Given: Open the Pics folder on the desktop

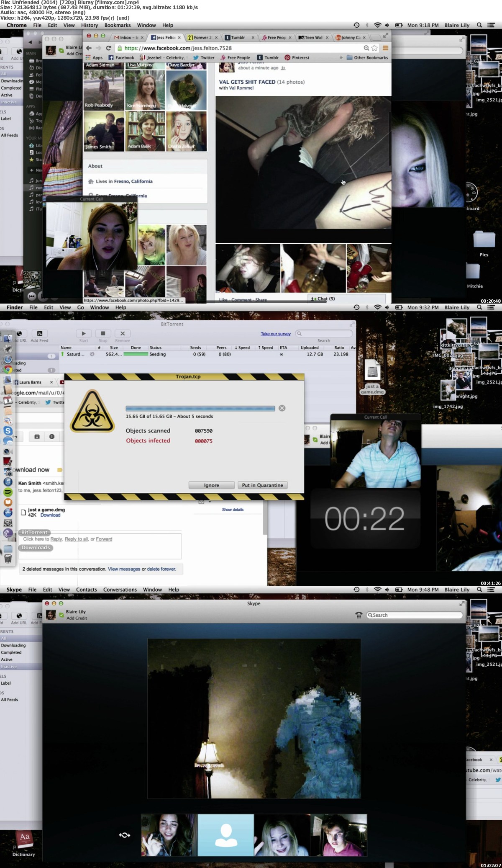Looking at the screenshot, I should (x=484, y=243).
